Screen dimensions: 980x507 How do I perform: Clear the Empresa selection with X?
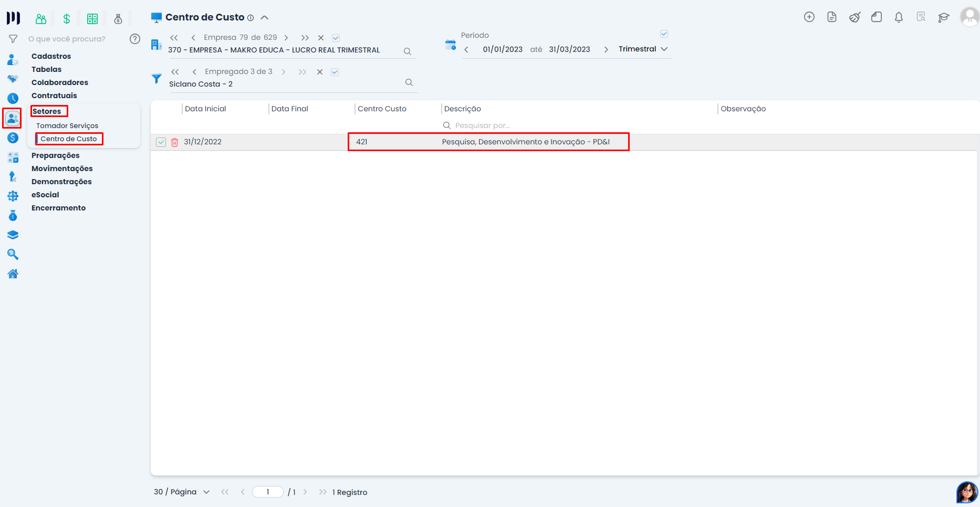[321, 38]
